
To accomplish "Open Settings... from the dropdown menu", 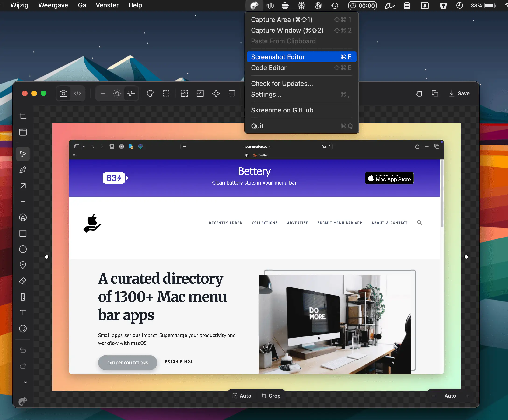I will pyautogui.click(x=266, y=94).
